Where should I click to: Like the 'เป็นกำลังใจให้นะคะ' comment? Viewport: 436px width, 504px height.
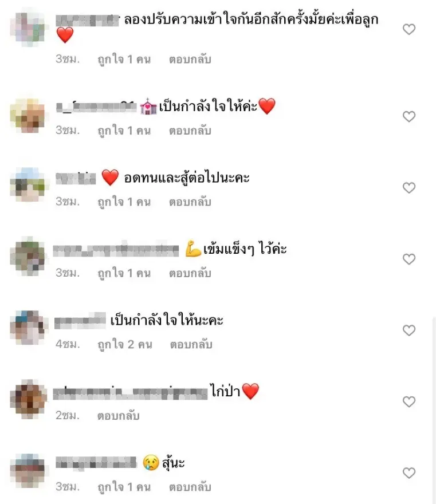[409, 330]
